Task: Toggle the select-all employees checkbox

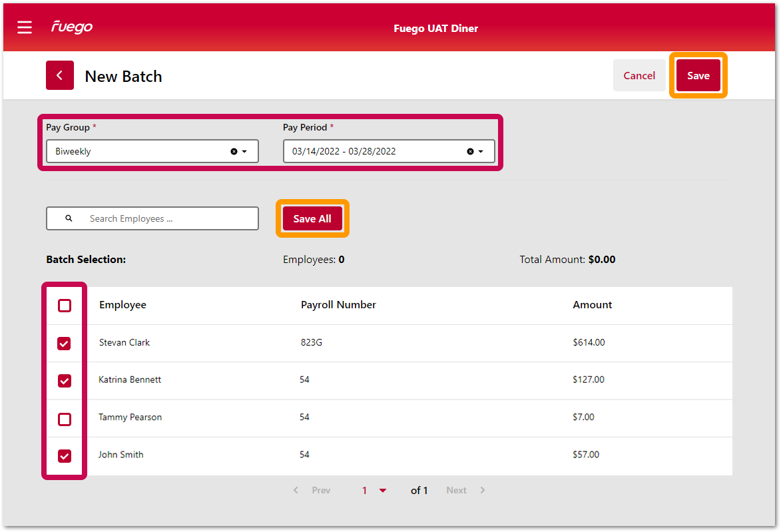Action: (65, 306)
